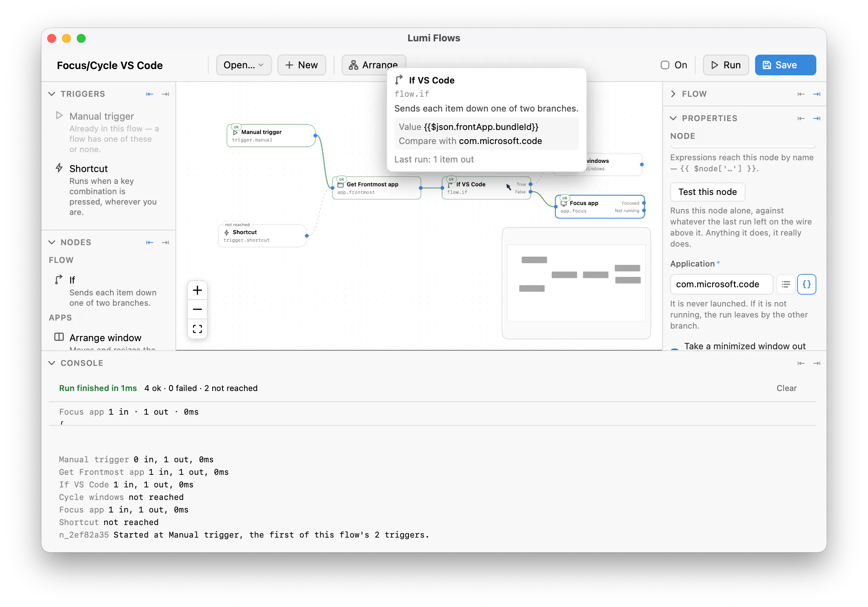The image size is (868, 607).
Task: Run the flow with the Run button
Action: (726, 65)
